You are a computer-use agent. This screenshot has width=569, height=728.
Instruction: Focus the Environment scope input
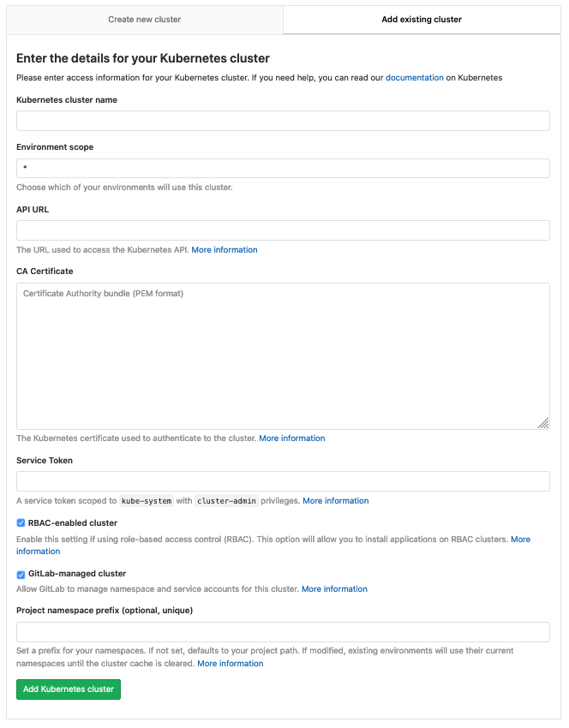point(283,168)
